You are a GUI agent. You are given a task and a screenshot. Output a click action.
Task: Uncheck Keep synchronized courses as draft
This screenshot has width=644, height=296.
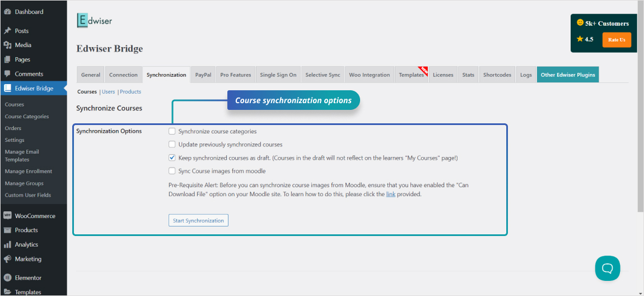point(172,158)
